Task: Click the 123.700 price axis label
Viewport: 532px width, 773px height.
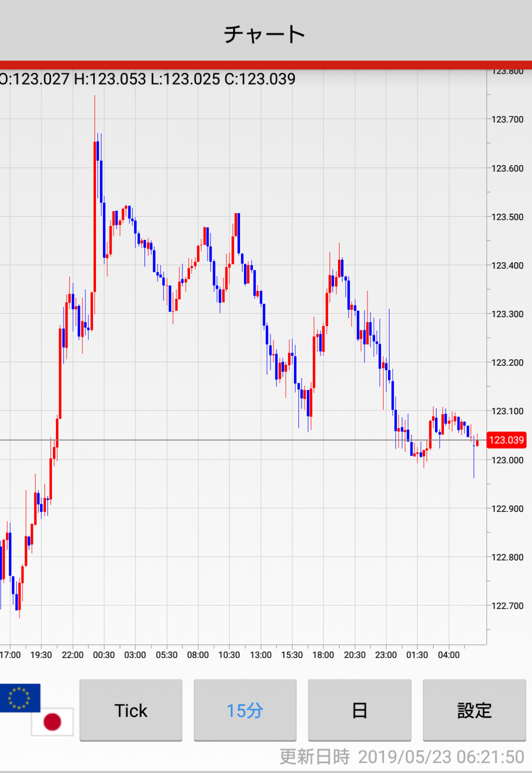Action: pos(507,120)
